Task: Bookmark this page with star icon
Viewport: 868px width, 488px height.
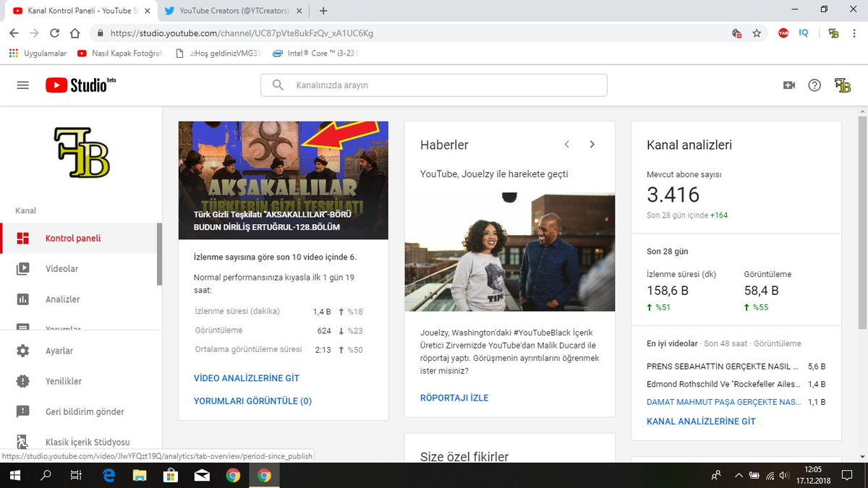Action: (757, 33)
